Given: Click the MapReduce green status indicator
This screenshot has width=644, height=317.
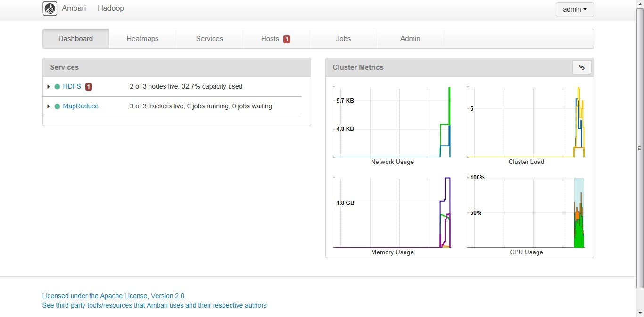Looking at the screenshot, I should click(x=58, y=106).
